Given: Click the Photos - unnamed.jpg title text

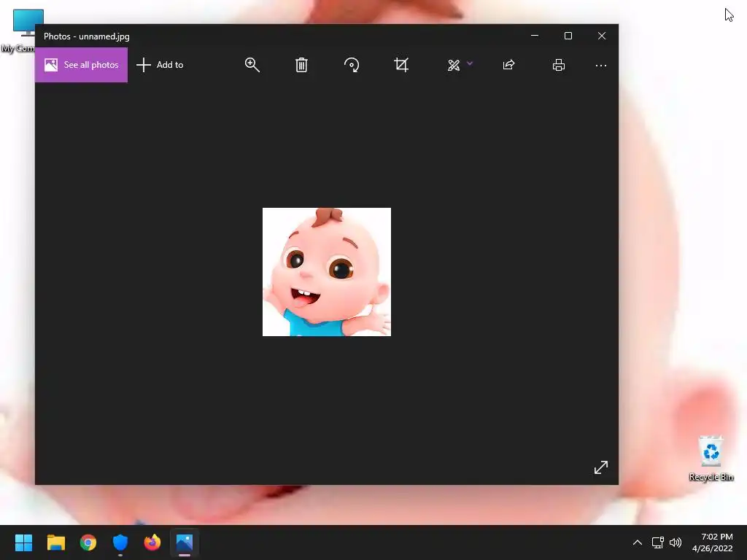Looking at the screenshot, I should pyautogui.click(x=87, y=36).
